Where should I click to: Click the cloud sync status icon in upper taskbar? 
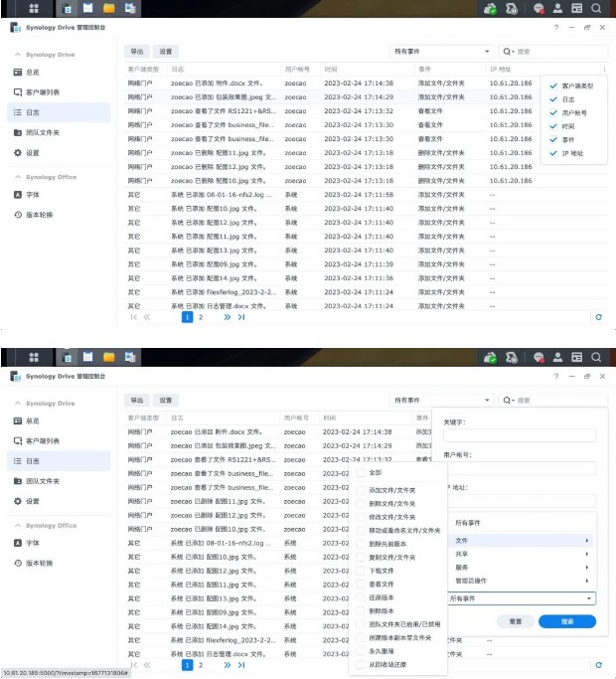(490, 9)
